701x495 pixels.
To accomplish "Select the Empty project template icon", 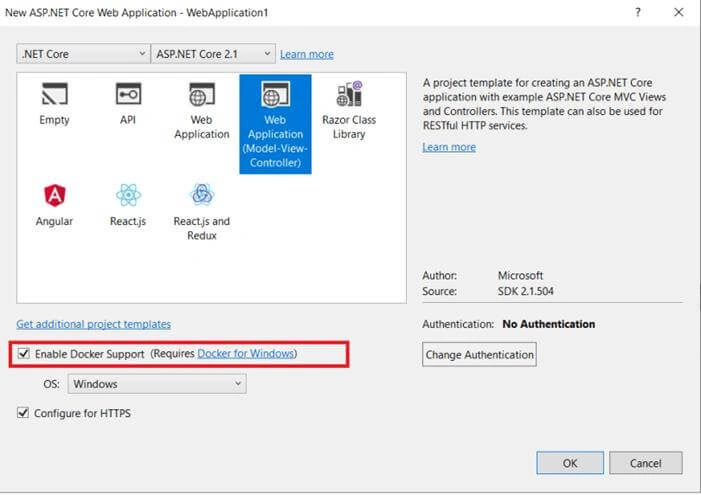I will 55,94.
